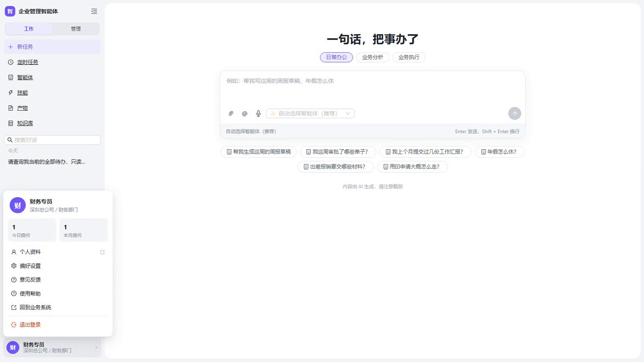644x362 pixels.
Task: Pick suggestion 我这周审批了哪些单子？
Action: click(338, 152)
